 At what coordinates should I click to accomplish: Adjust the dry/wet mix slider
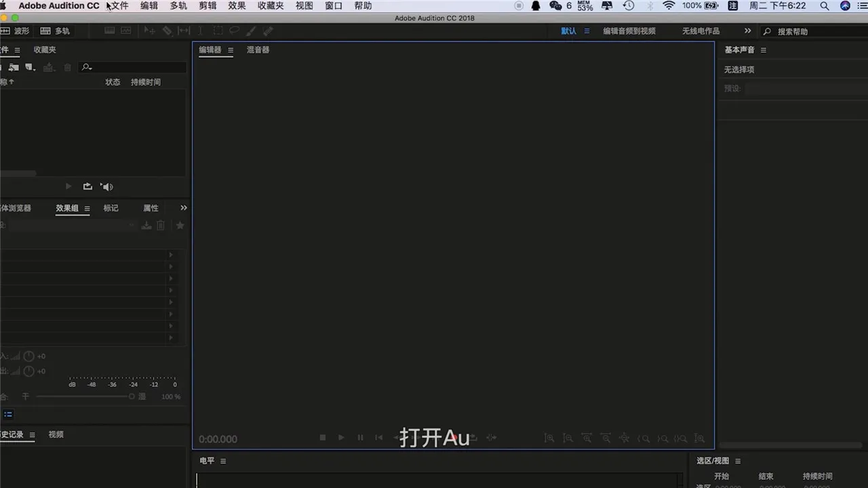(85, 396)
